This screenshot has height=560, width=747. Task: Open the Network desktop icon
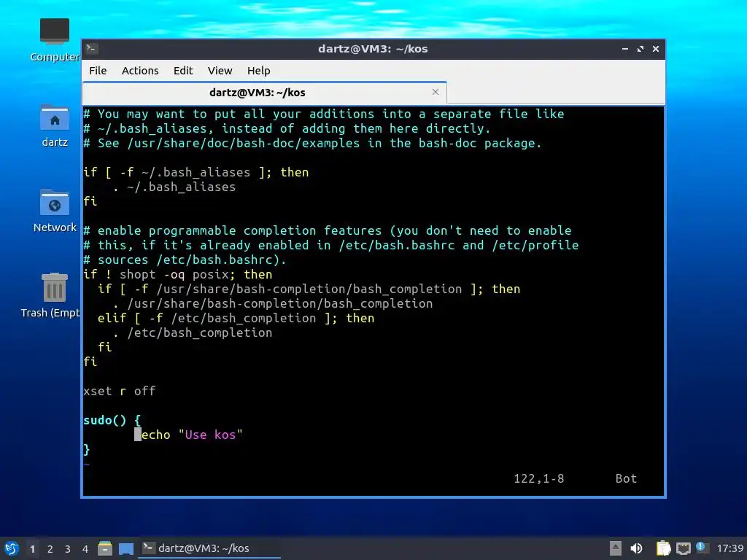[x=54, y=211]
